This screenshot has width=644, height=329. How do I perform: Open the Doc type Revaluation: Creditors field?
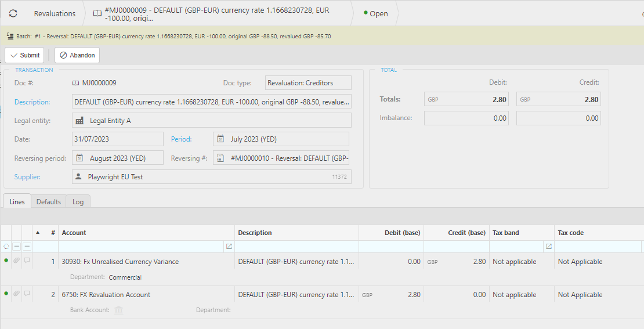pyautogui.click(x=308, y=82)
